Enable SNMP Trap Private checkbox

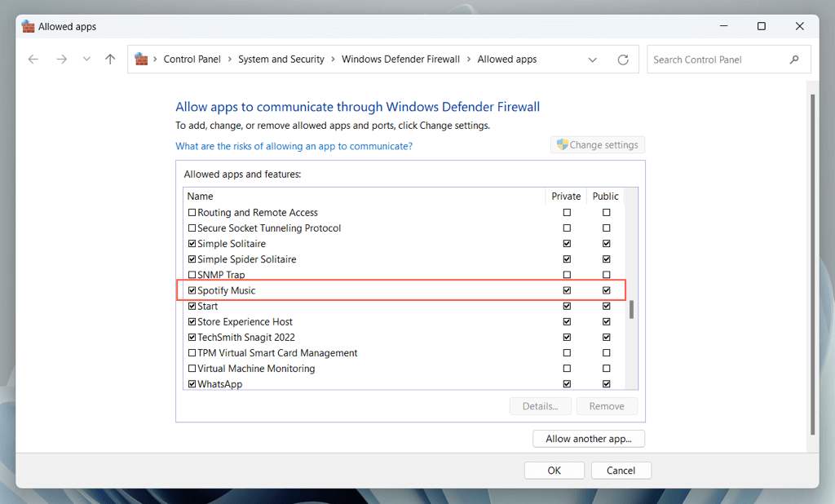tap(567, 275)
